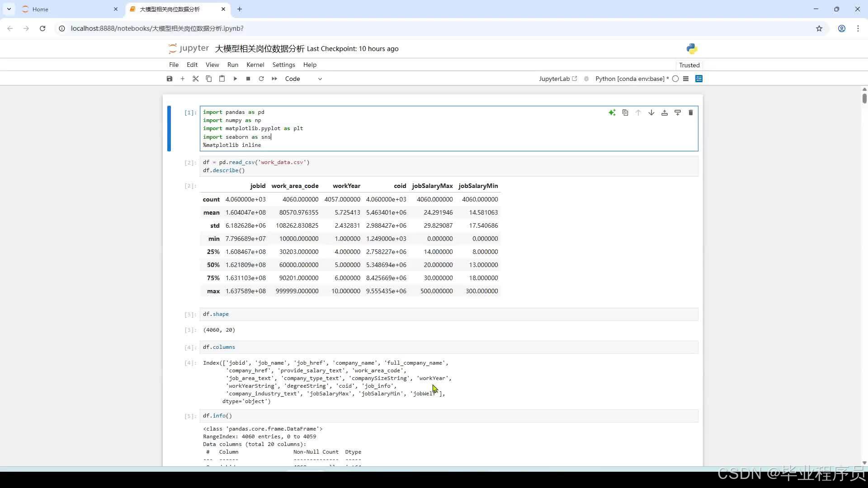868x488 pixels.
Task: Open the browser tab search dropdown arrow
Action: pos(9,9)
